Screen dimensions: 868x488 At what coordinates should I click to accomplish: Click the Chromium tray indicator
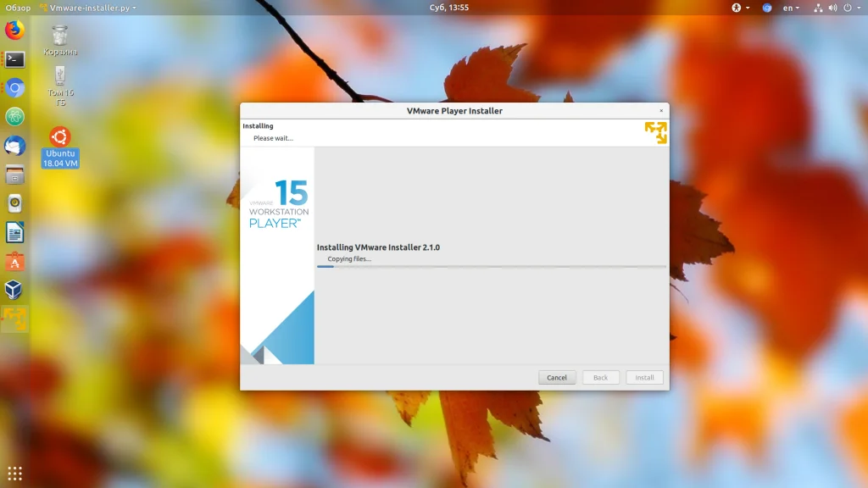tap(766, 8)
